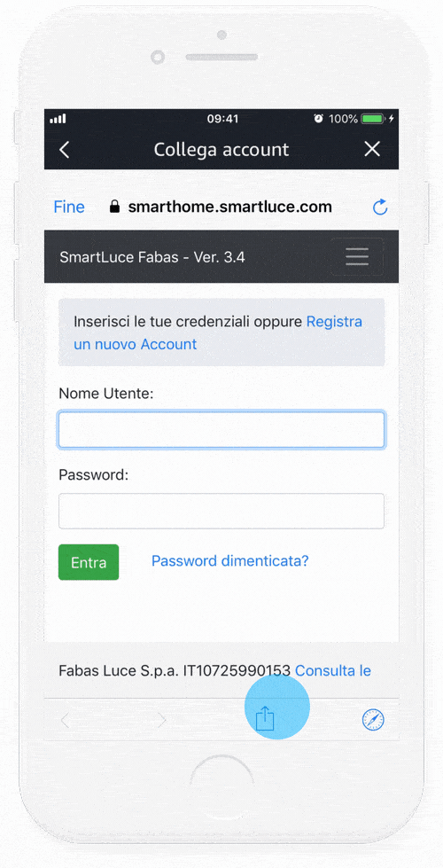Viewport: 443px width, 868px height.
Task: Tap the Fine link
Action: coord(69,207)
